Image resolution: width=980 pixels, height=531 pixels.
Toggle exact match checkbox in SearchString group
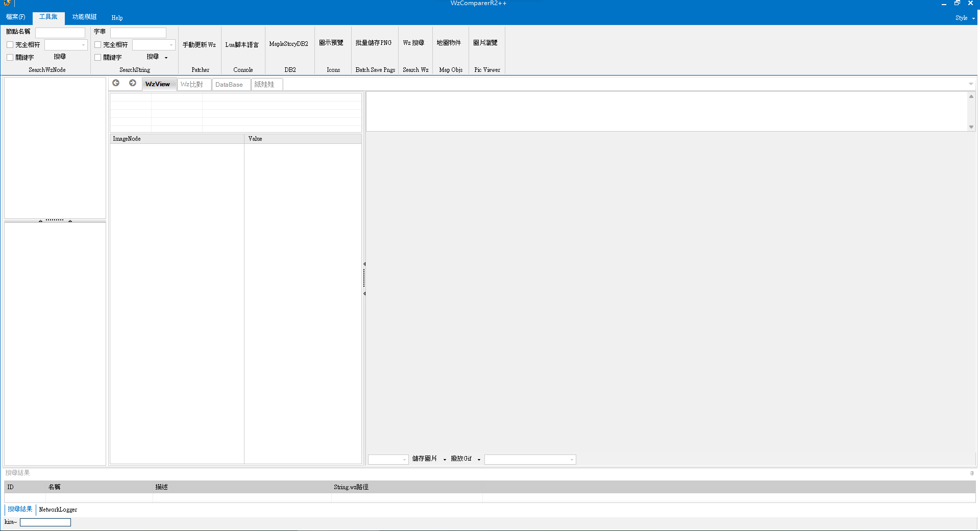[97, 45]
